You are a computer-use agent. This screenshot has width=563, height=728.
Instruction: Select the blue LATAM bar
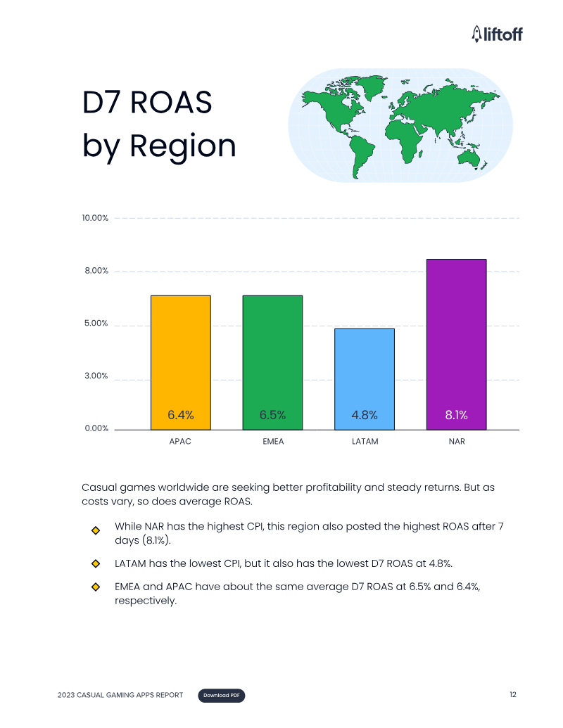(x=365, y=379)
